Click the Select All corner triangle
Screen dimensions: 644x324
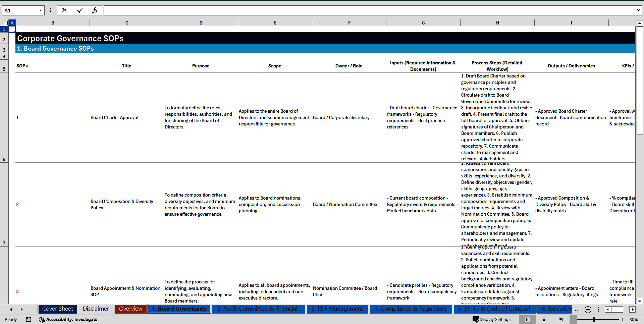click(x=5, y=23)
